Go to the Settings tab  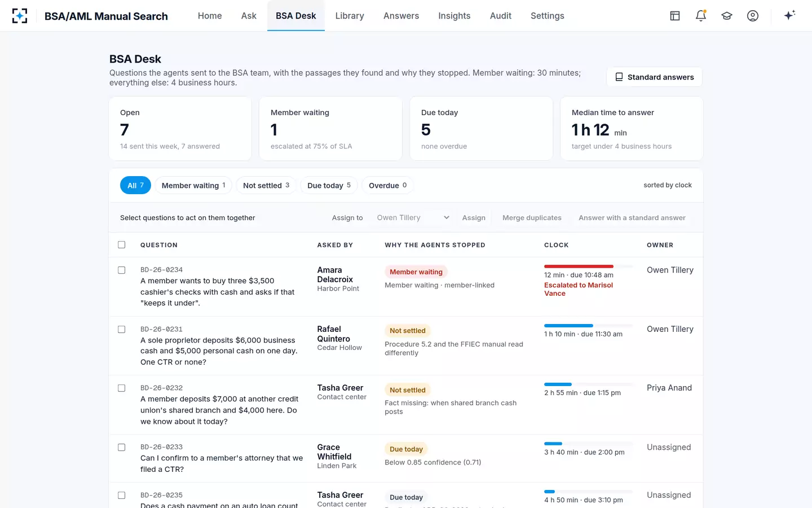548,16
